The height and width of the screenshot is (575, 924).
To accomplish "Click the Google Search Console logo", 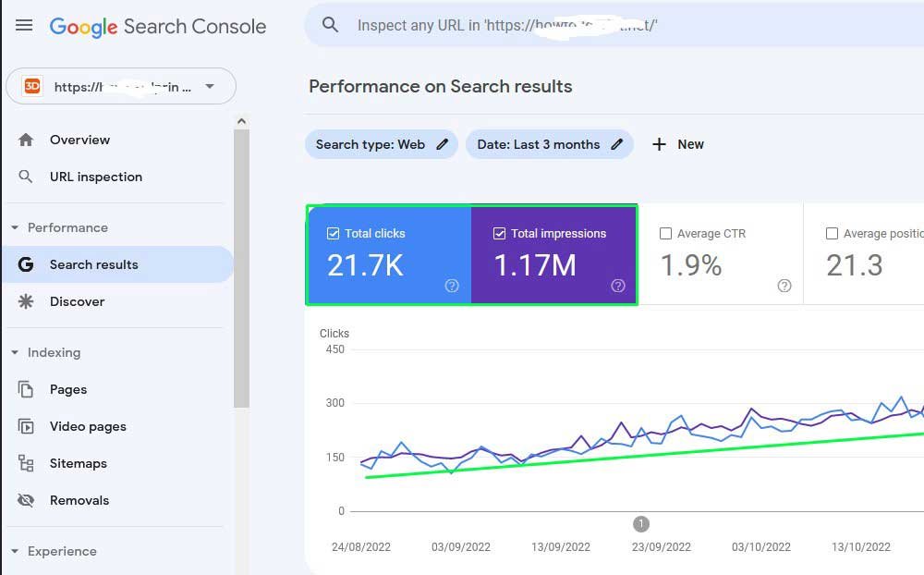I will pyautogui.click(x=158, y=27).
